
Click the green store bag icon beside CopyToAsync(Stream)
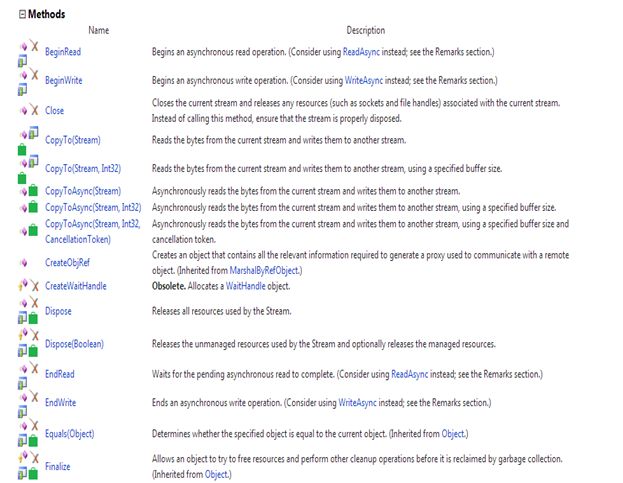point(33,191)
